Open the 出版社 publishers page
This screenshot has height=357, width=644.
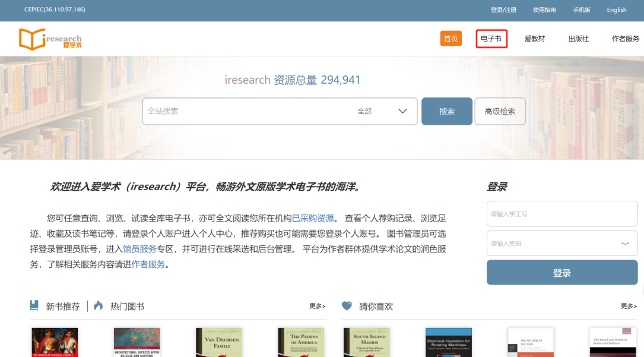click(x=578, y=39)
